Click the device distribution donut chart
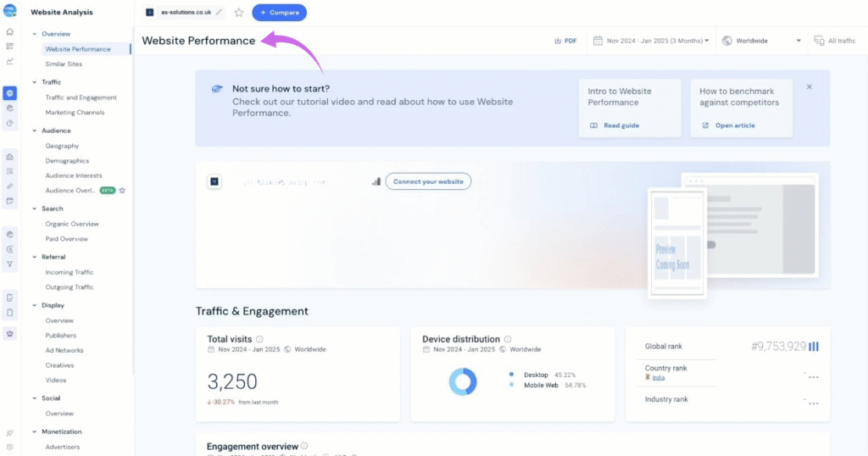 [x=463, y=381]
